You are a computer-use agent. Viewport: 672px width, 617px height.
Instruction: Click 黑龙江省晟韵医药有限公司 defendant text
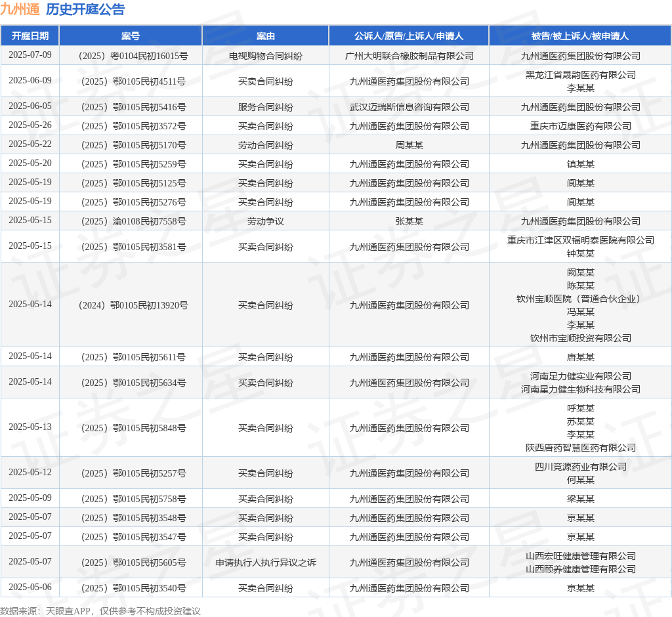pos(580,75)
